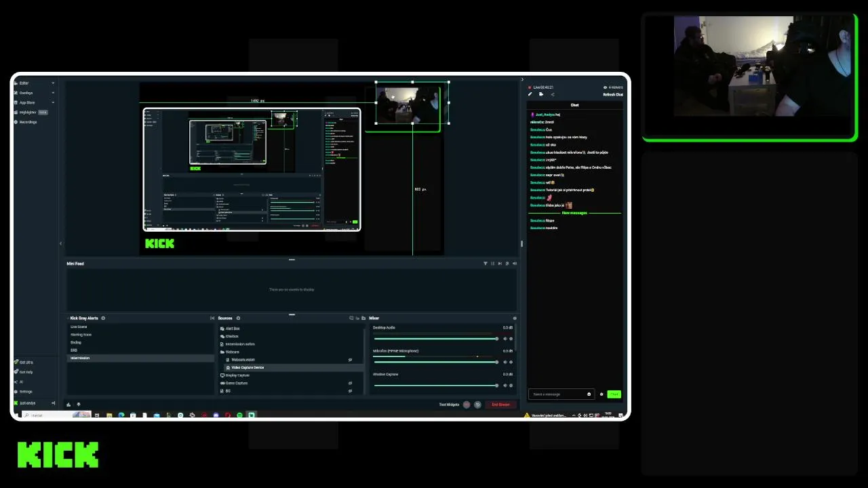Click the green Chat send button
Image resolution: width=868 pixels, height=488 pixels.
coord(614,394)
